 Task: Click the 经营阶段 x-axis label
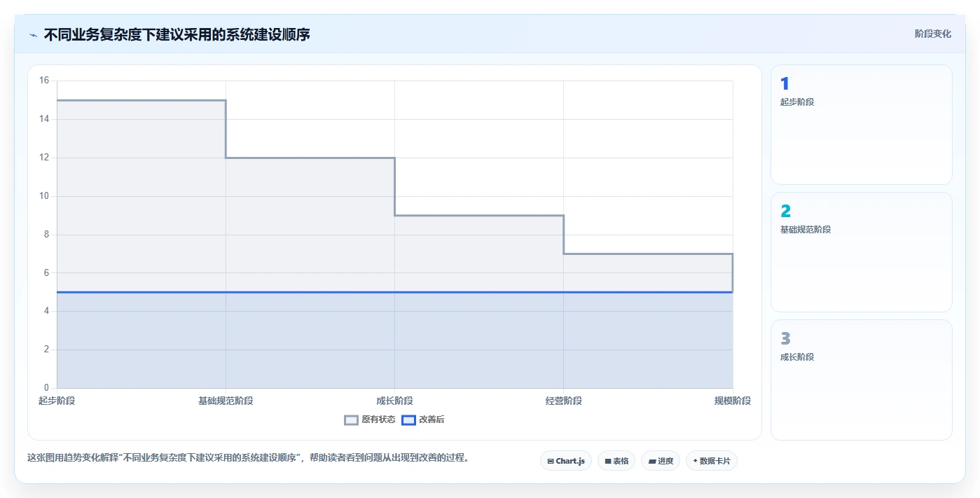click(564, 401)
